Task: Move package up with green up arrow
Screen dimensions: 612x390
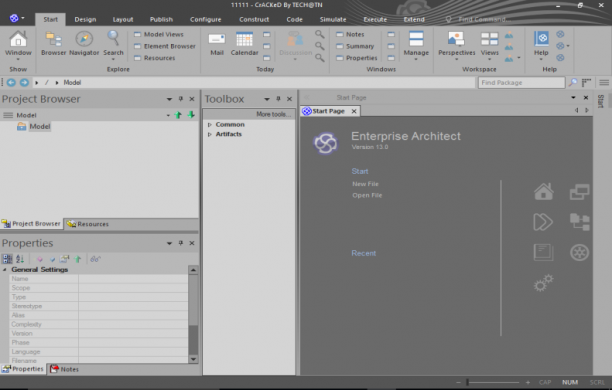Action: coord(178,115)
